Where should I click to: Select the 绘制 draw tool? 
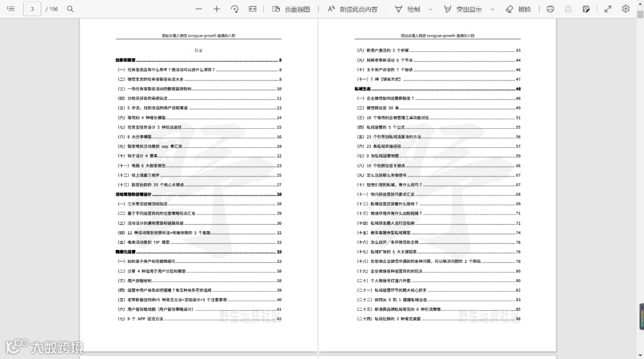[x=407, y=9]
